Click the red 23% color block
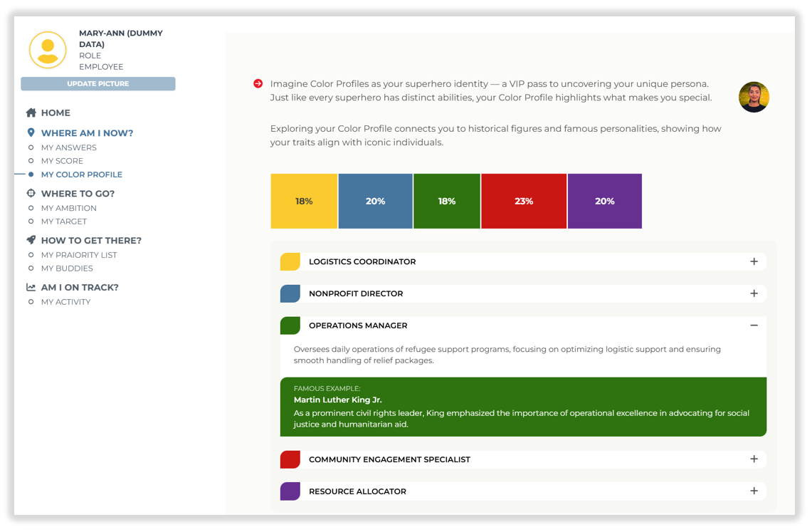The width and height of the screenshot is (812, 532). pos(524,201)
